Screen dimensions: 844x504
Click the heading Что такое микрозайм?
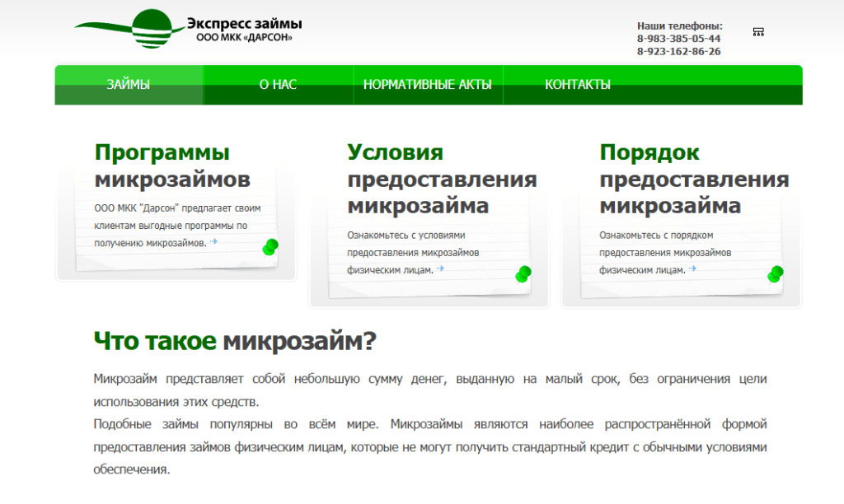[234, 340]
